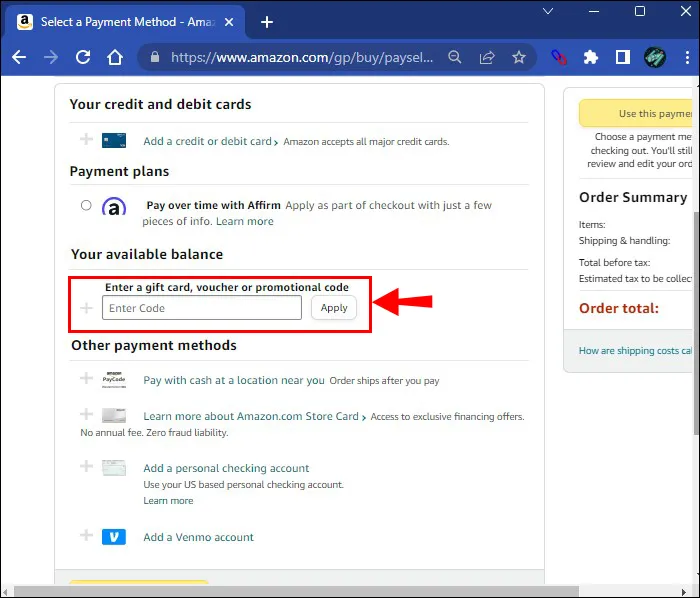Click the plus beside Add a credit or debit card
The image size is (700, 598).
pyautogui.click(x=86, y=139)
